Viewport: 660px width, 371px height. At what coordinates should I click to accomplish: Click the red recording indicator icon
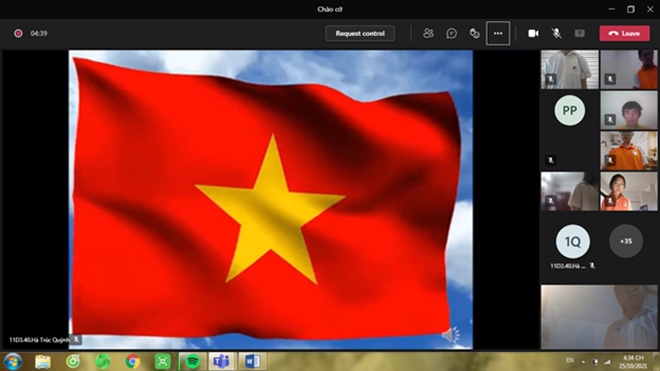pyautogui.click(x=18, y=33)
